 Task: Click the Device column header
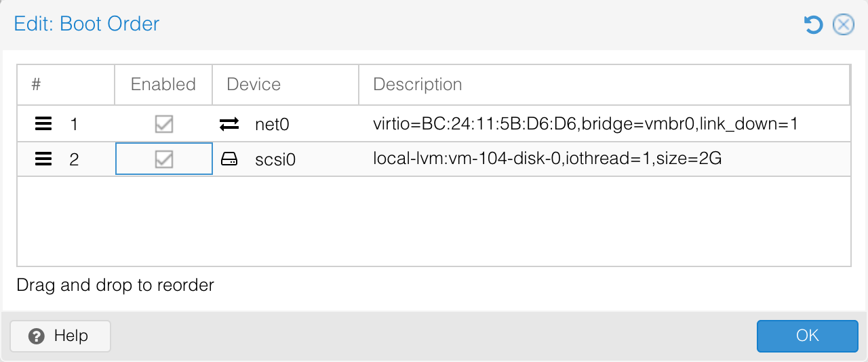point(285,85)
